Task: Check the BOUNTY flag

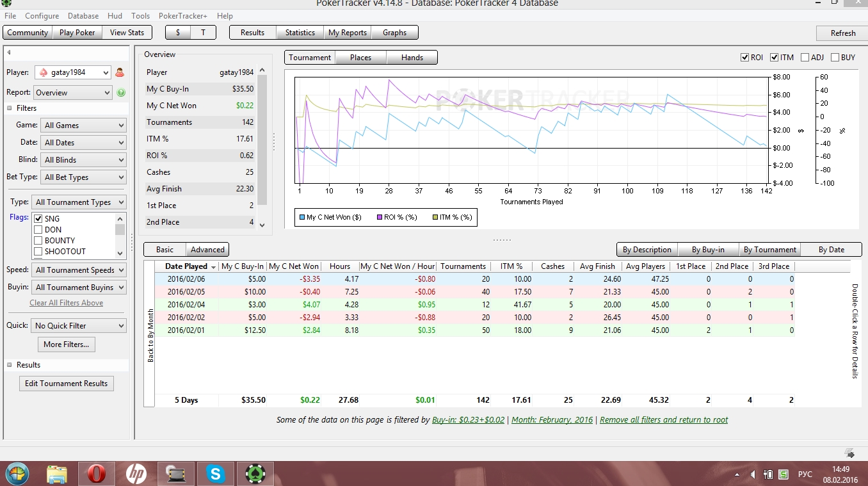Action: (x=38, y=241)
